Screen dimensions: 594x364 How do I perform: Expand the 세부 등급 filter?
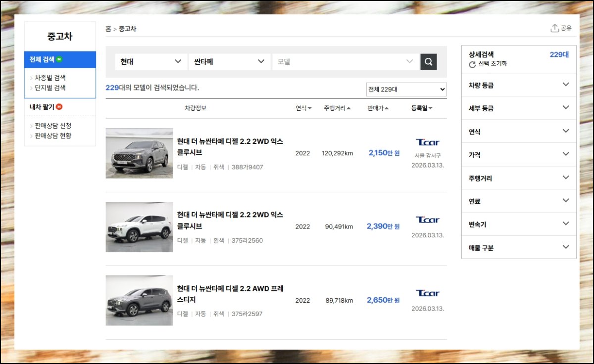519,108
